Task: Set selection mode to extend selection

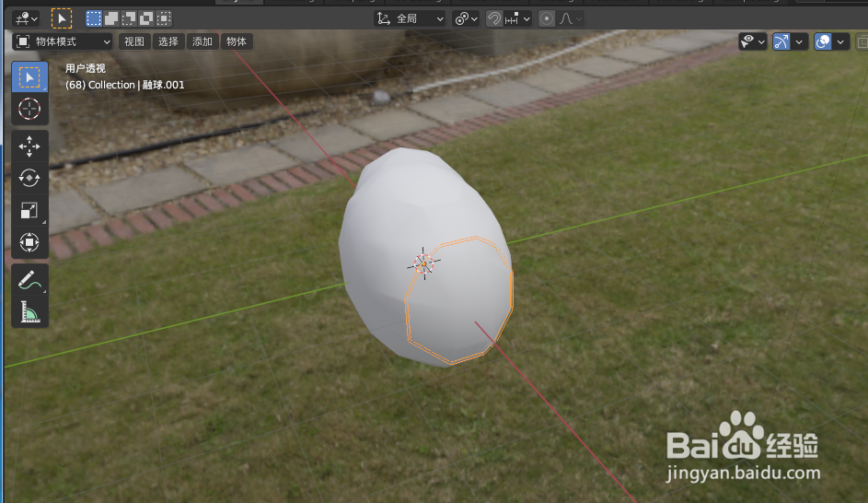Action: [111, 18]
